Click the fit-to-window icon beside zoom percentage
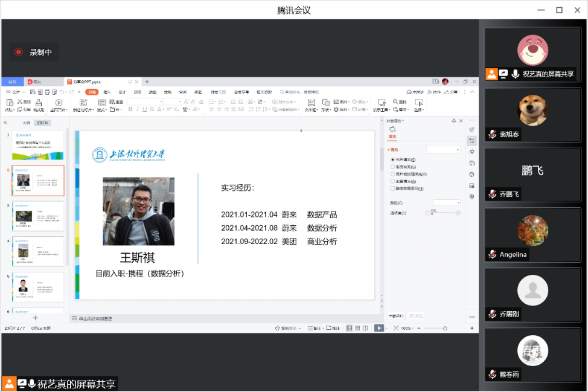The width and height of the screenshot is (588, 392). pos(395,328)
